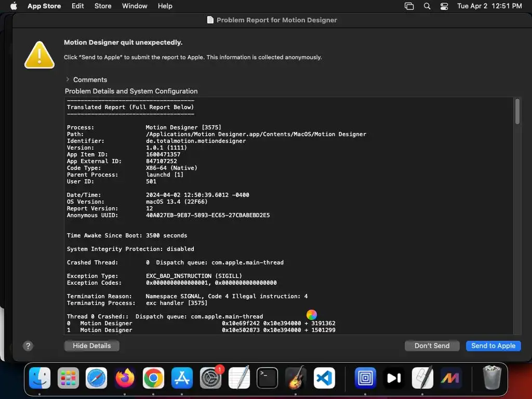Open the Motion Designer dock icon
Screen dimensions: 532x399
[450, 378]
